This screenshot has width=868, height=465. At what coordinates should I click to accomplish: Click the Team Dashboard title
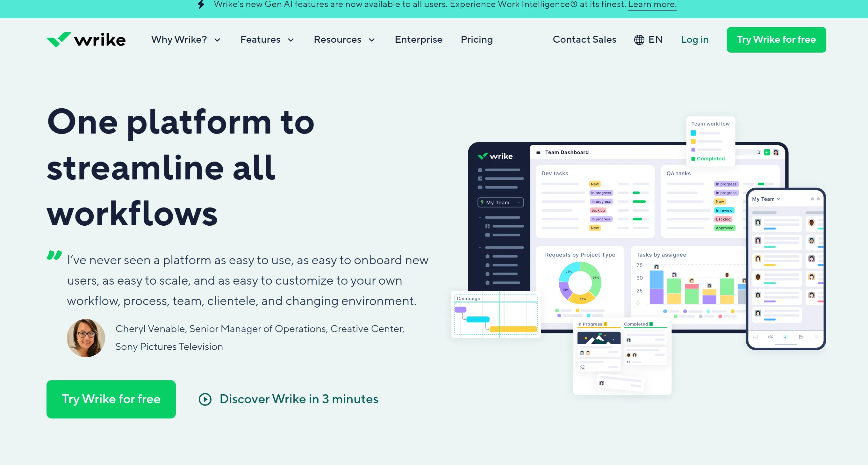click(x=567, y=152)
